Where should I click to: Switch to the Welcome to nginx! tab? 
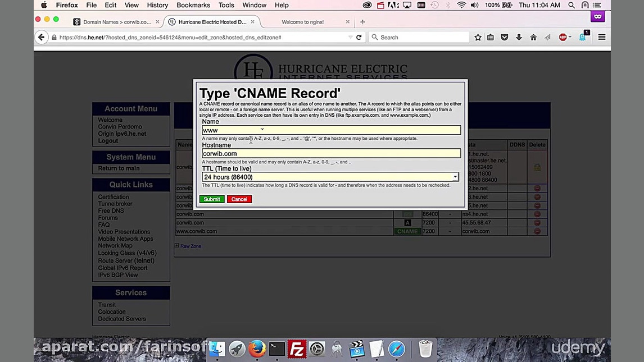302,22
